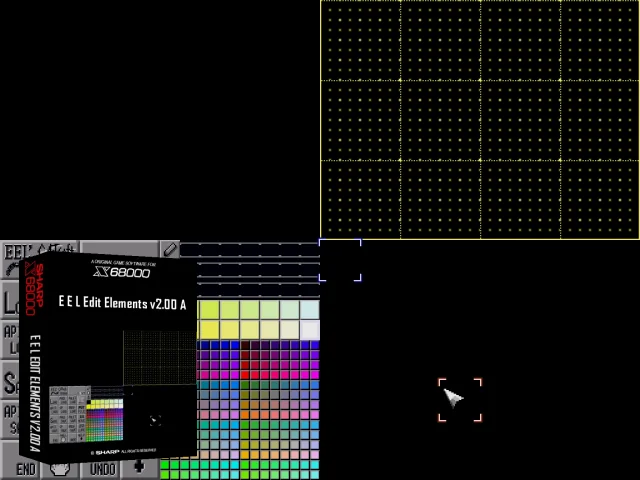Pick the bright green swatch beside plus icon
This screenshot has height=480, width=640.
(165, 465)
